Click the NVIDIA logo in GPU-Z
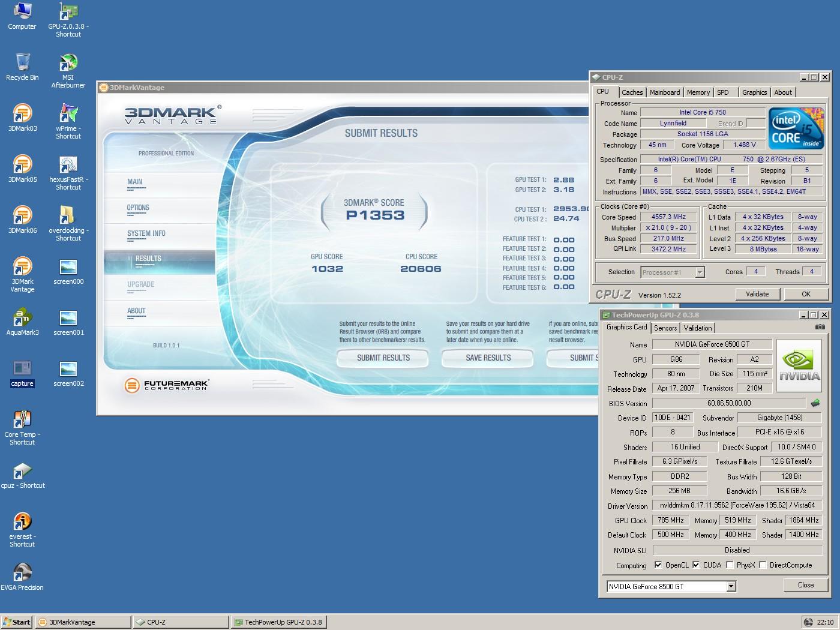This screenshot has width=840, height=630. tap(799, 366)
